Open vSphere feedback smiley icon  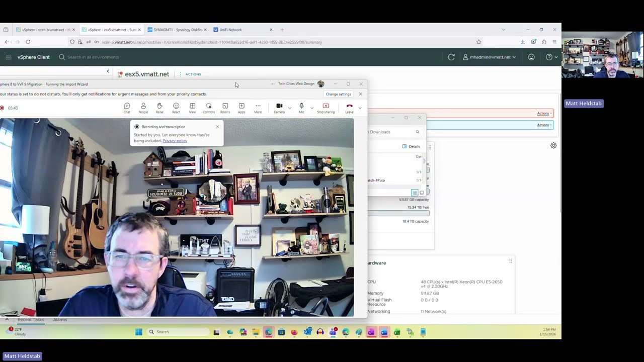point(531,57)
